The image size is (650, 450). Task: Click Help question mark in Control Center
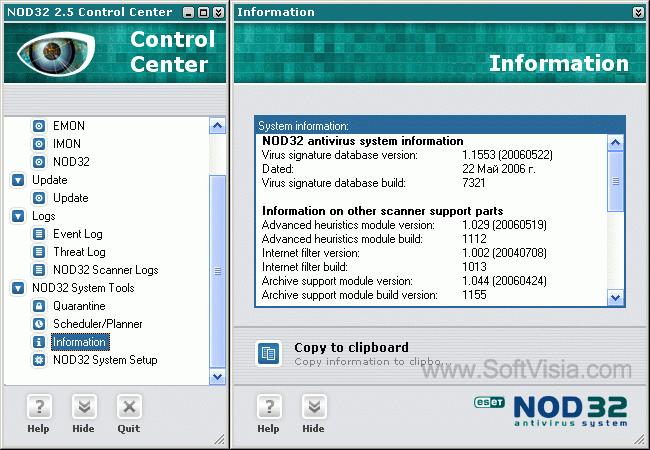click(39, 407)
